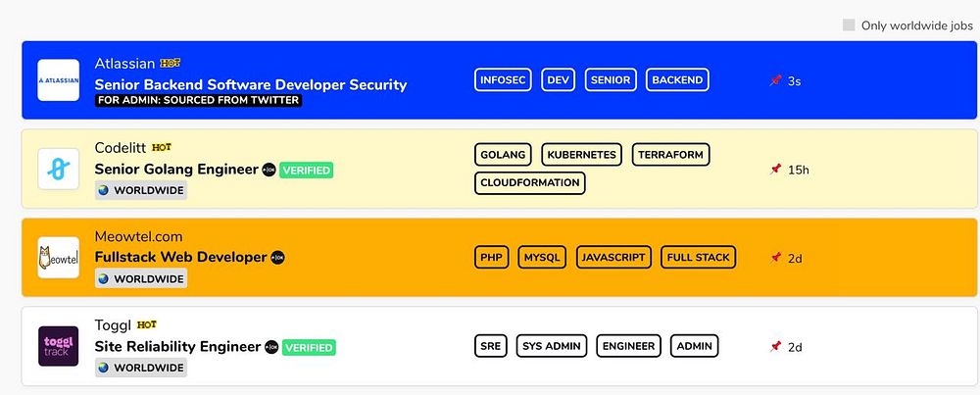980x395 pixels.
Task: Filter by the TERRAFORM tag
Action: 670,155
